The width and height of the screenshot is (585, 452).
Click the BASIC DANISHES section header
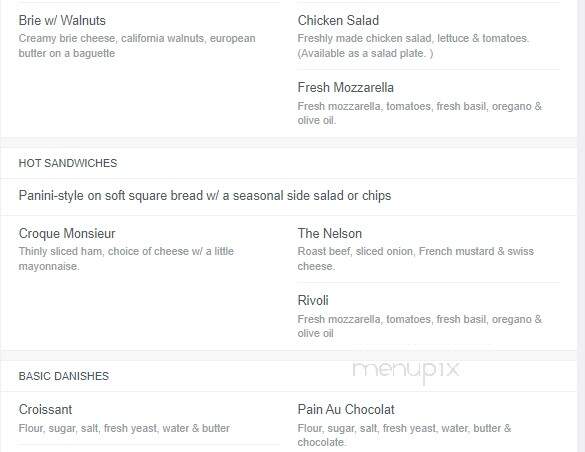pos(64,376)
